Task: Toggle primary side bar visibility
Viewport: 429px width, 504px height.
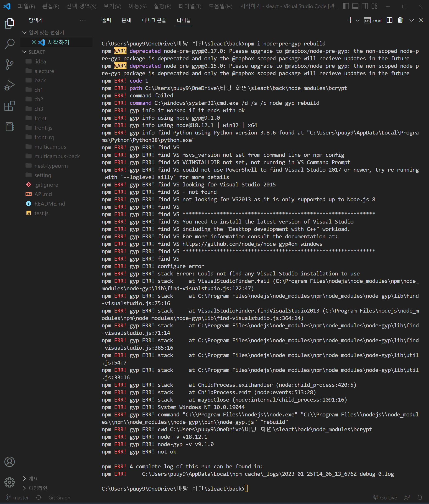Action: point(346,6)
